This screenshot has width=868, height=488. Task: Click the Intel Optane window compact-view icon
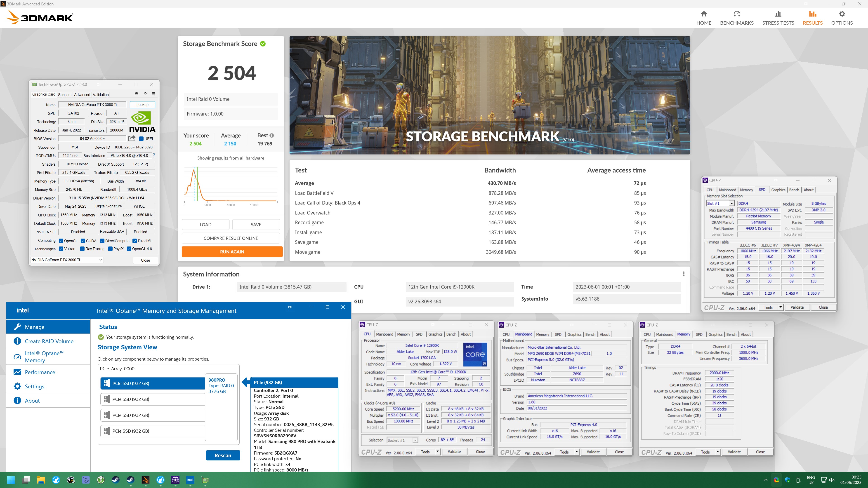point(290,307)
